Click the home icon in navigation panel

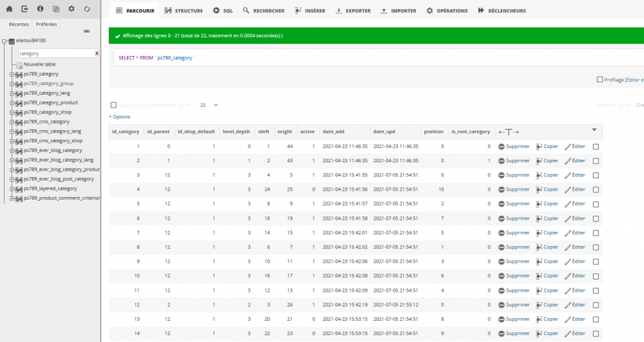pyautogui.click(x=9, y=9)
